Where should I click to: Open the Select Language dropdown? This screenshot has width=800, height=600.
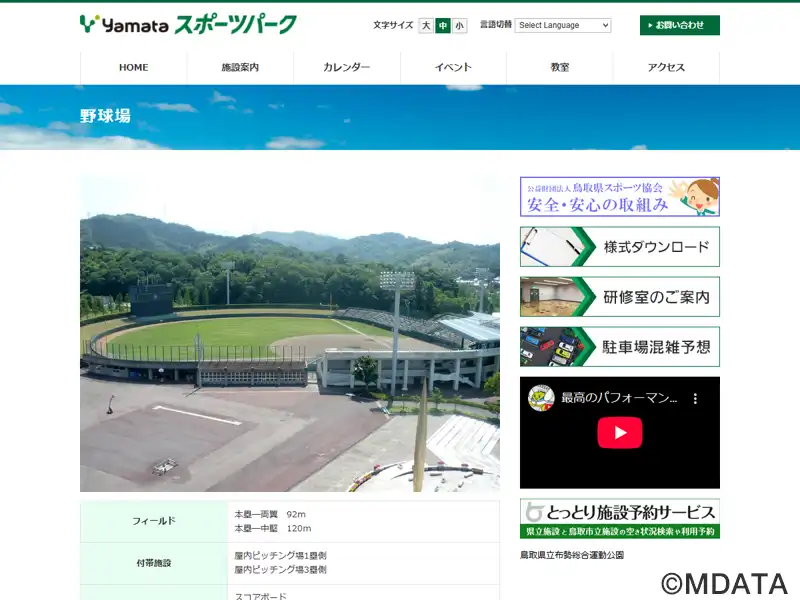[563, 25]
